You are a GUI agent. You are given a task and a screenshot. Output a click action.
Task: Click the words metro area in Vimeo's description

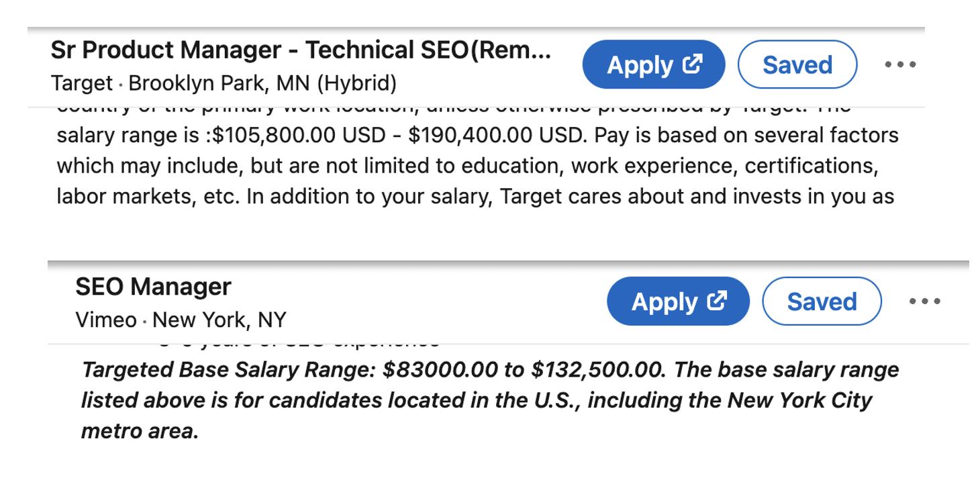point(139,430)
